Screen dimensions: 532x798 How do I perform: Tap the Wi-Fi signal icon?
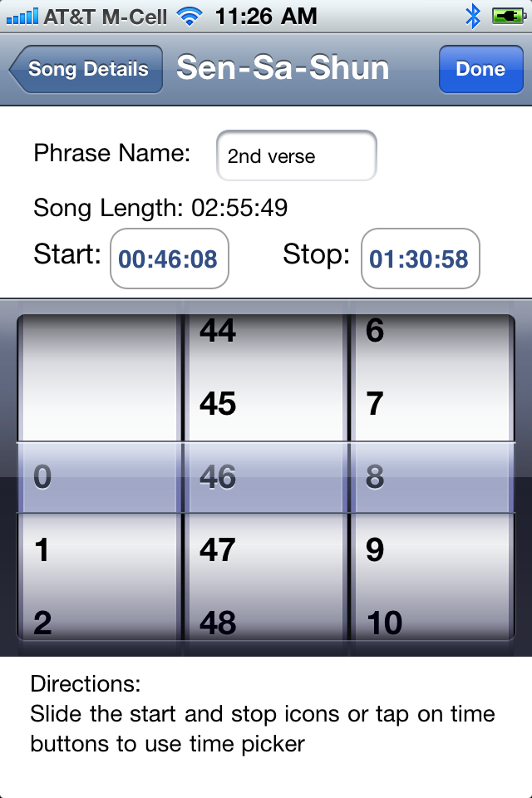[190, 17]
